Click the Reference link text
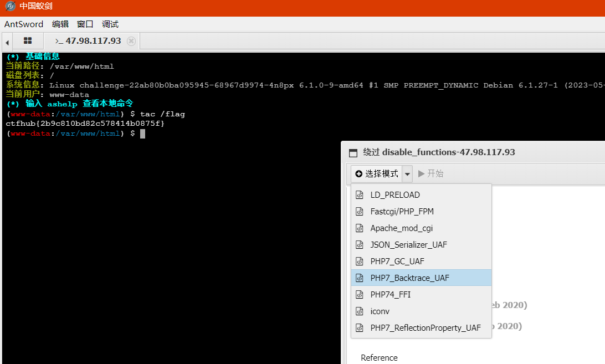Viewport: 605px width, 364px height. (379, 357)
